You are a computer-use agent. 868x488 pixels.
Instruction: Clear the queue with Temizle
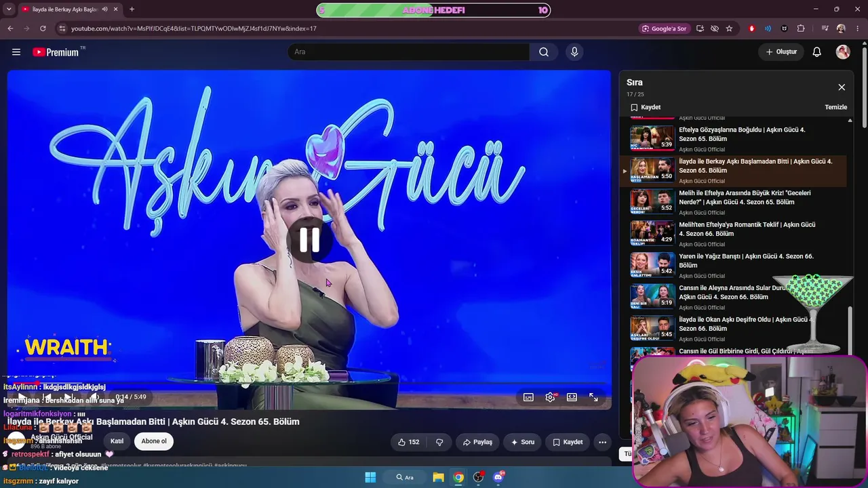click(x=836, y=107)
